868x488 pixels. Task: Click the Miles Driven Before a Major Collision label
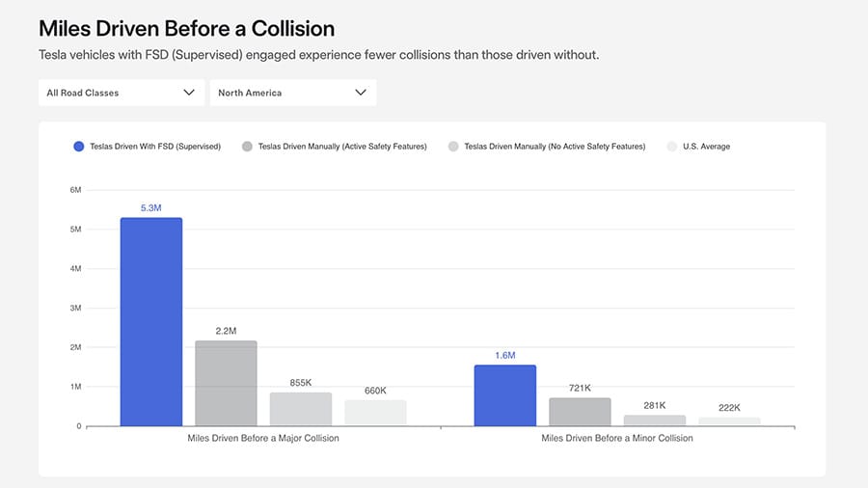click(263, 438)
